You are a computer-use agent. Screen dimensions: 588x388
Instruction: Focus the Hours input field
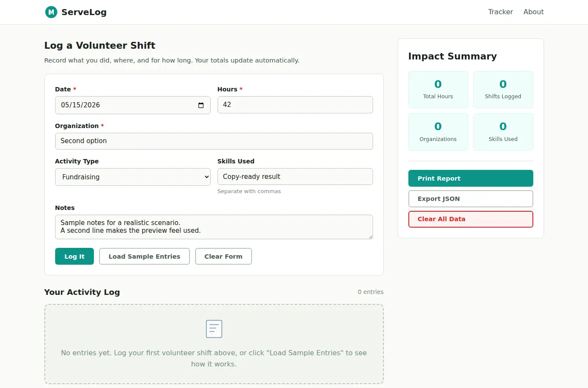click(295, 105)
